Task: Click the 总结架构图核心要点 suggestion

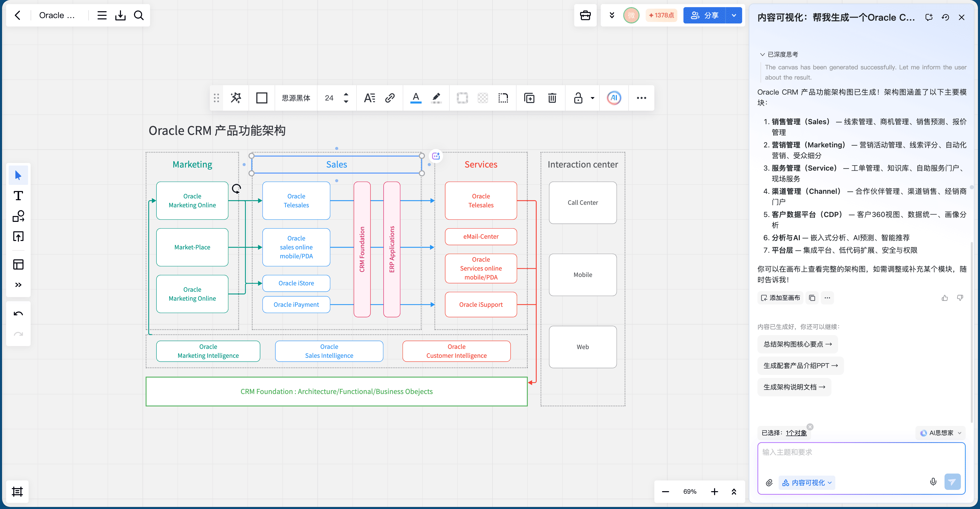Action: 797,344
